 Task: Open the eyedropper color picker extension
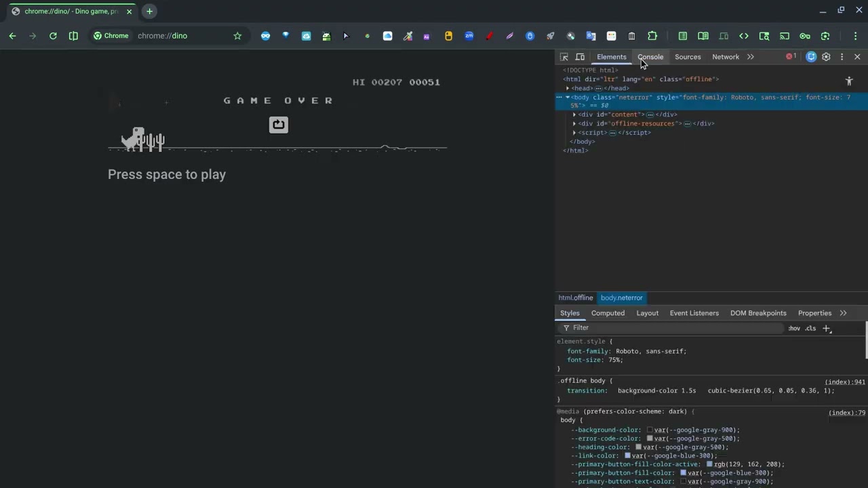(408, 36)
